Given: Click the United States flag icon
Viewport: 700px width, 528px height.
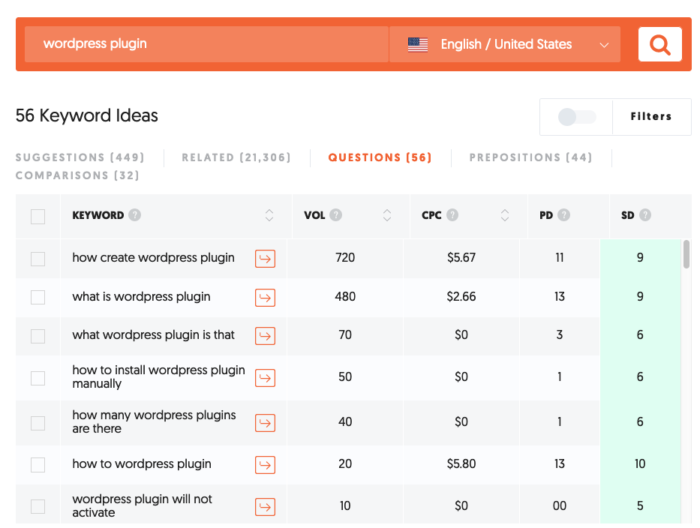Looking at the screenshot, I should [x=417, y=45].
